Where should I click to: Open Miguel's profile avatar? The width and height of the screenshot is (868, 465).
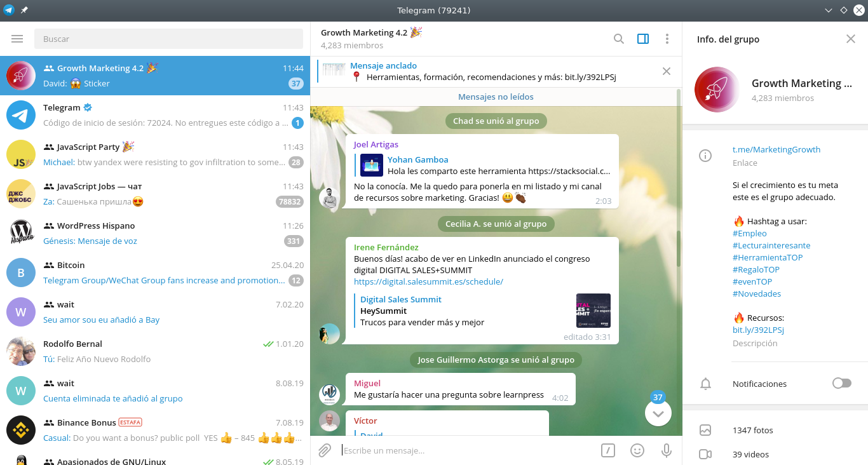329,394
